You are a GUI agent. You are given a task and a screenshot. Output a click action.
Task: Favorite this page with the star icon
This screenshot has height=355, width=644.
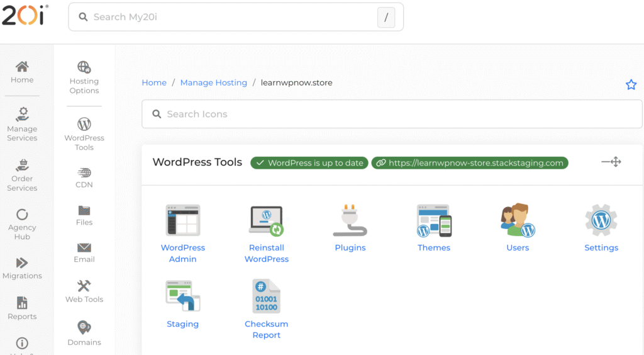[x=631, y=84]
